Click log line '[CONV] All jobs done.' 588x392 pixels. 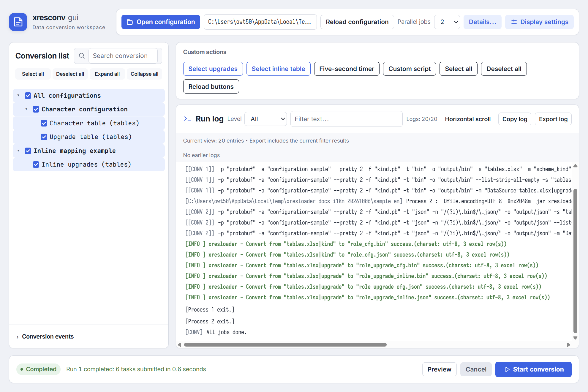coord(216,332)
